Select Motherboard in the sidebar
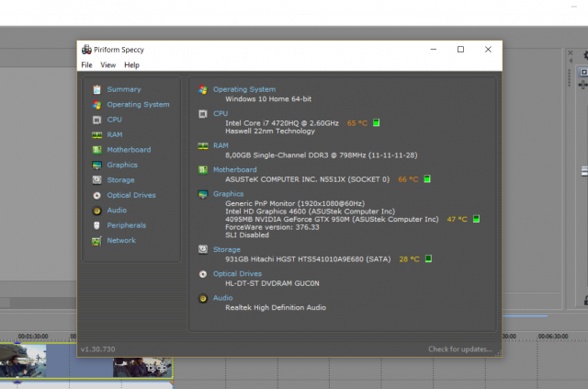The height and width of the screenshot is (389, 588). [129, 150]
